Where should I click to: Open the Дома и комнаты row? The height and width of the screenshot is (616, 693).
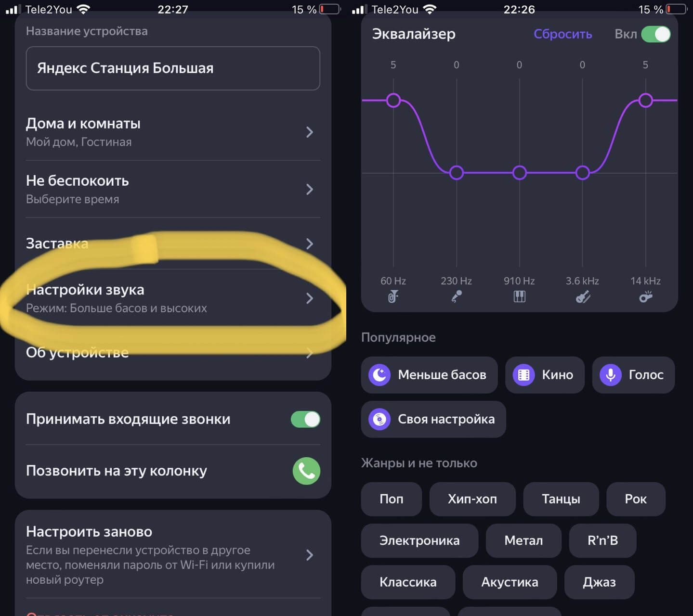[x=173, y=132]
